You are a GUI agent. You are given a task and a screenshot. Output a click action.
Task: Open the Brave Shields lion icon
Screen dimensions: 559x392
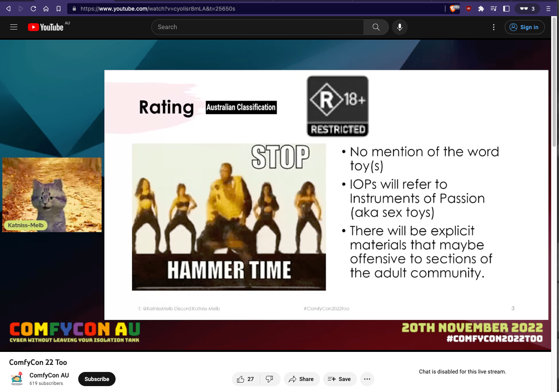[x=454, y=9]
